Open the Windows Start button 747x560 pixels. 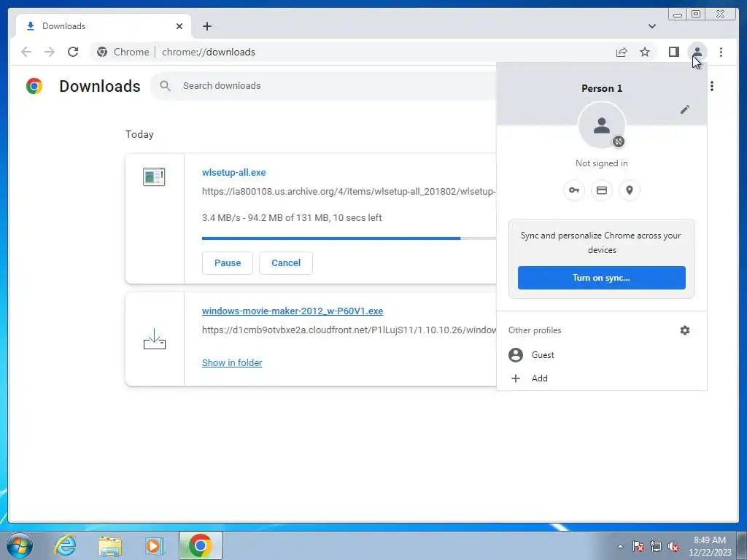[x=20, y=545]
